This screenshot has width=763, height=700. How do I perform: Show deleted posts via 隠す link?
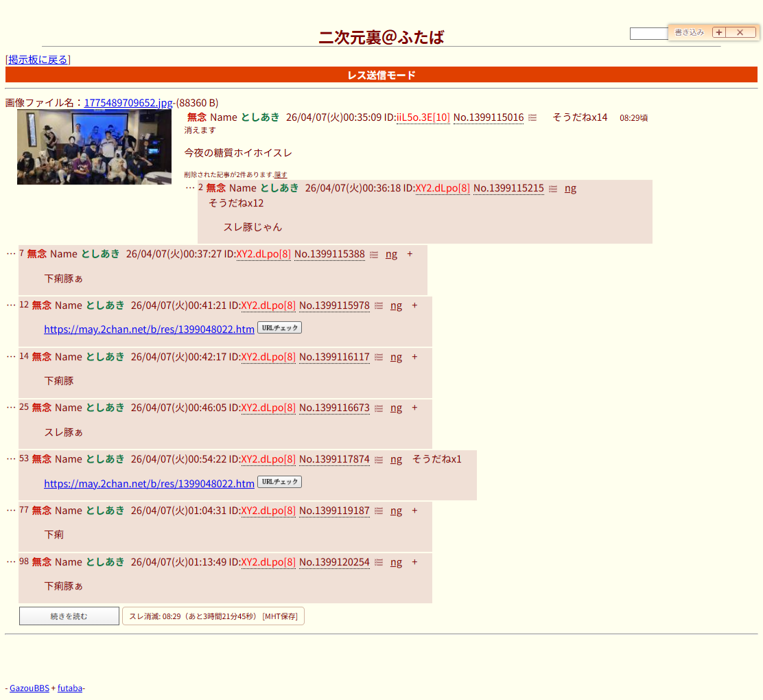281,174
